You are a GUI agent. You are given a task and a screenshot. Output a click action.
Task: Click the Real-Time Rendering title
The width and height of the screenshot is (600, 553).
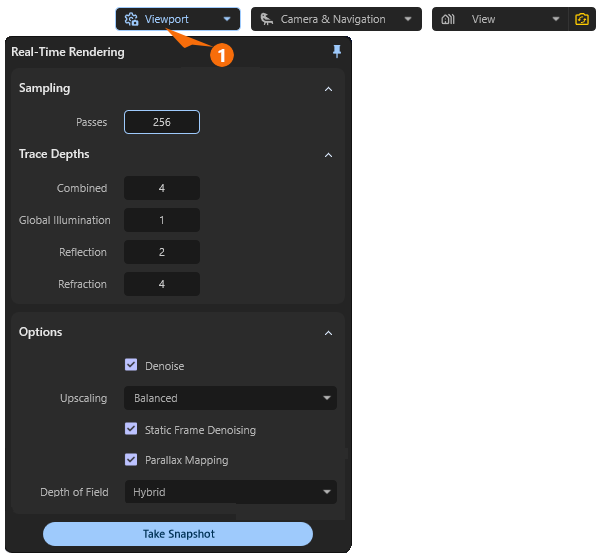click(68, 52)
